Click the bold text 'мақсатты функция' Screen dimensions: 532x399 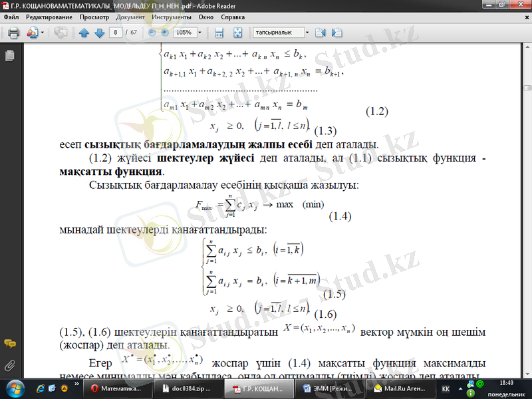click(110, 172)
